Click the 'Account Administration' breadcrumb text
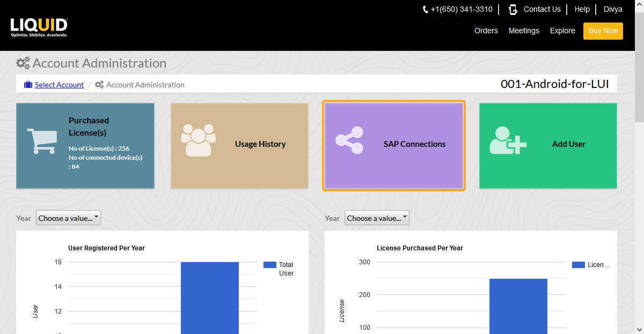 coord(145,85)
